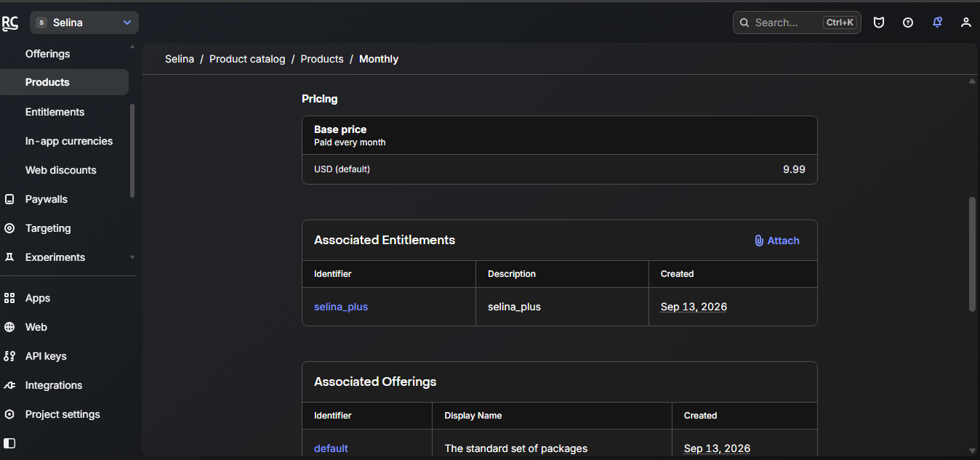Open Integrations sidebar item
The image size is (980, 460).
(54, 385)
